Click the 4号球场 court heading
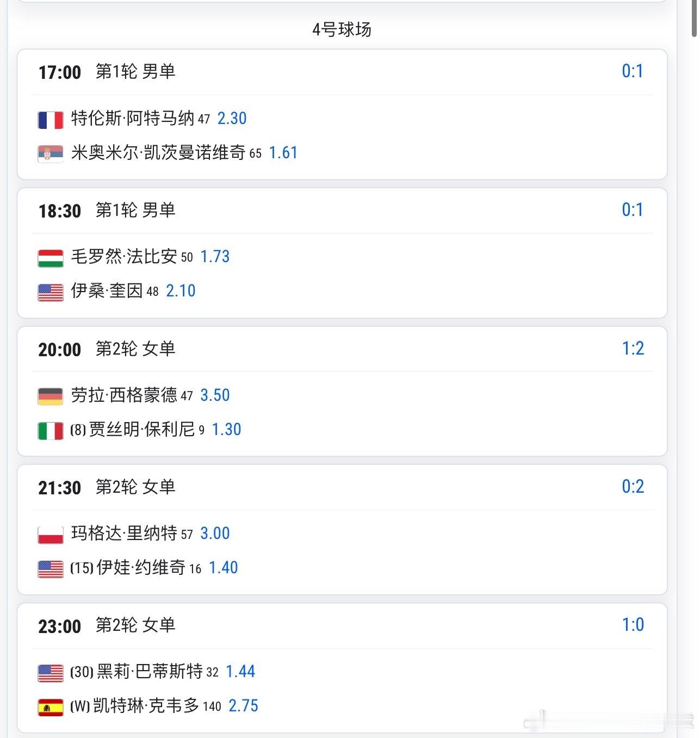700x738 pixels. pos(342,29)
